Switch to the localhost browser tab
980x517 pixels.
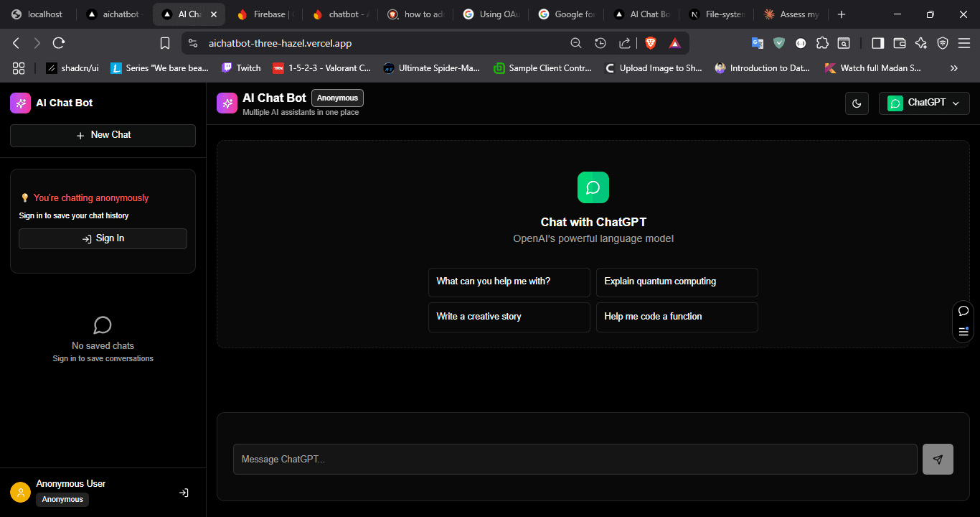pyautogui.click(x=37, y=14)
